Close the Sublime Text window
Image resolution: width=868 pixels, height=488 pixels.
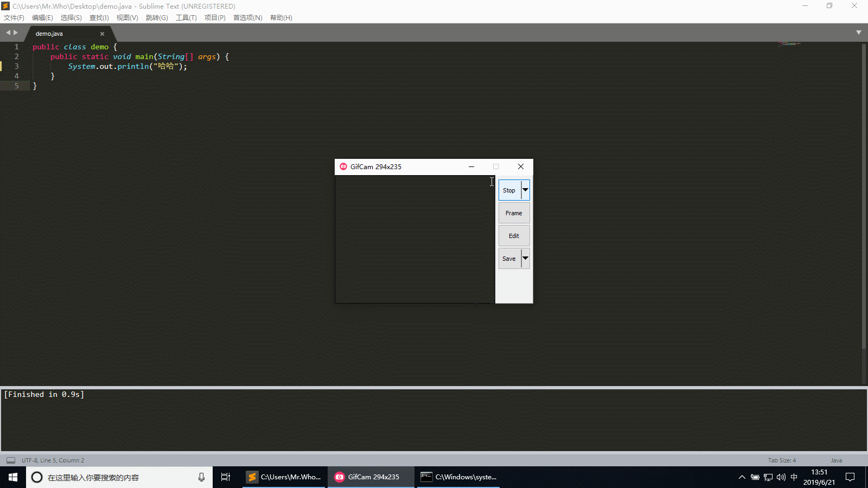click(x=854, y=6)
